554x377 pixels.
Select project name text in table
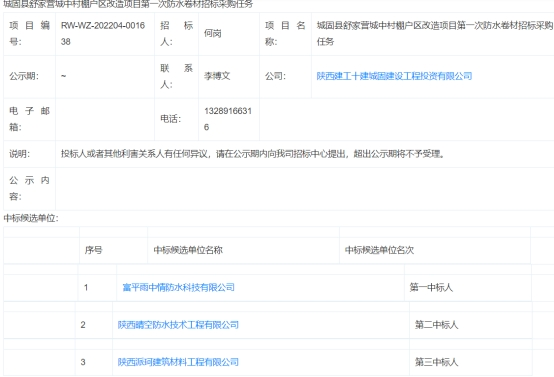pyautogui.click(x=435, y=34)
